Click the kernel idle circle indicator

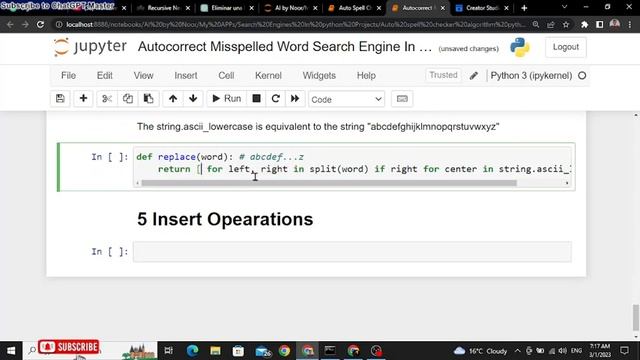[582, 76]
